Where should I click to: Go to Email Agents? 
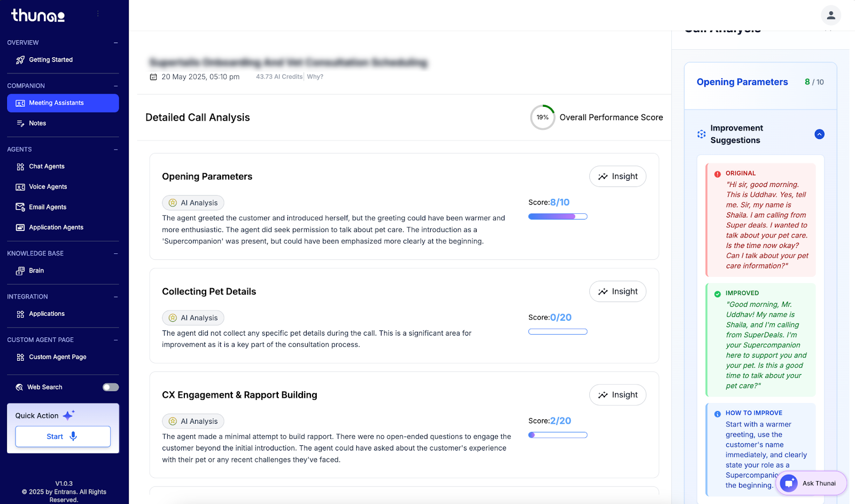pyautogui.click(x=63, y=207)
